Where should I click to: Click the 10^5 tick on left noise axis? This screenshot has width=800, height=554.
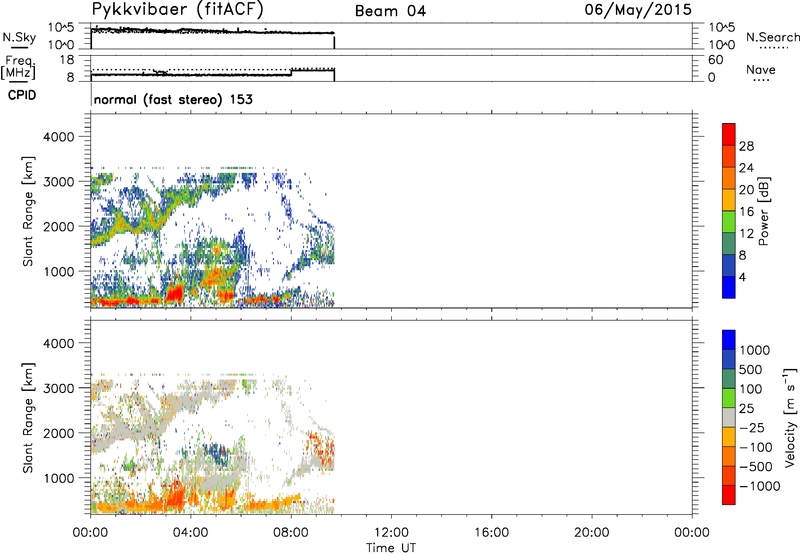(x=61, y=28)
